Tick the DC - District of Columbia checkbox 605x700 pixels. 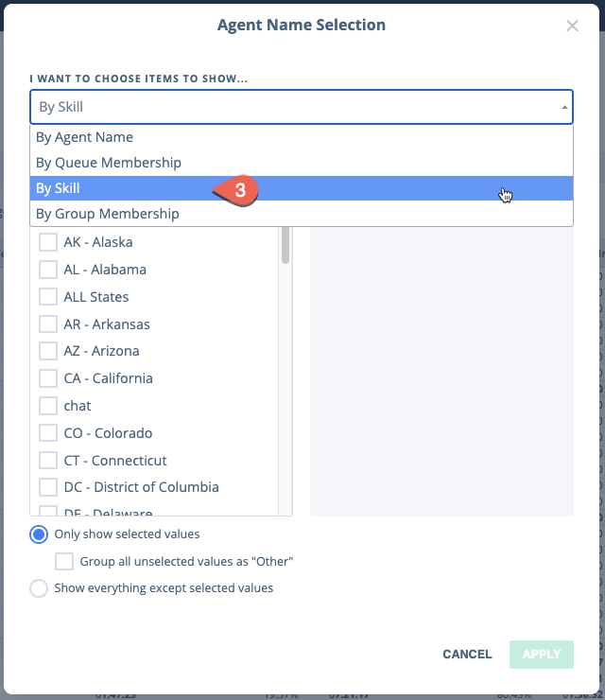[48, 487]
